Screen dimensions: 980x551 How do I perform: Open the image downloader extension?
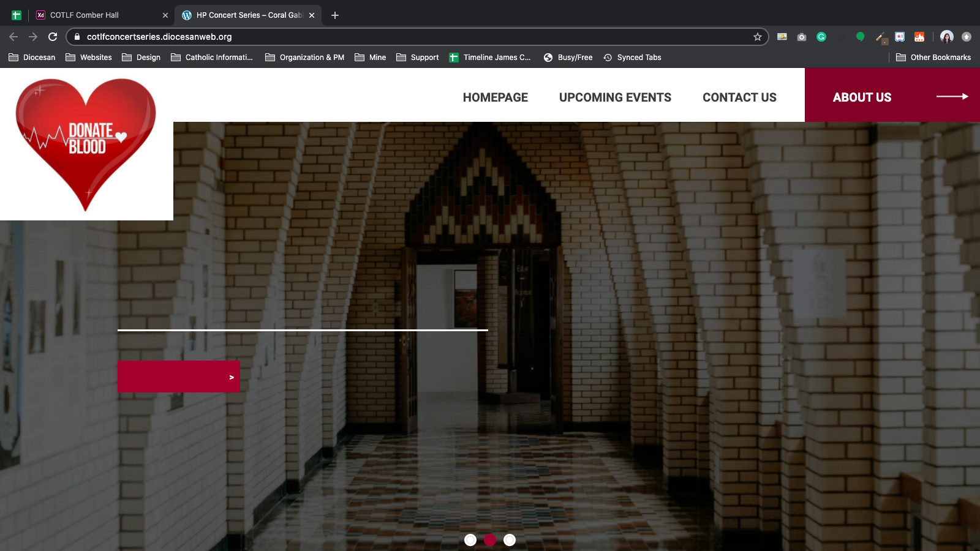coord(782,37)
